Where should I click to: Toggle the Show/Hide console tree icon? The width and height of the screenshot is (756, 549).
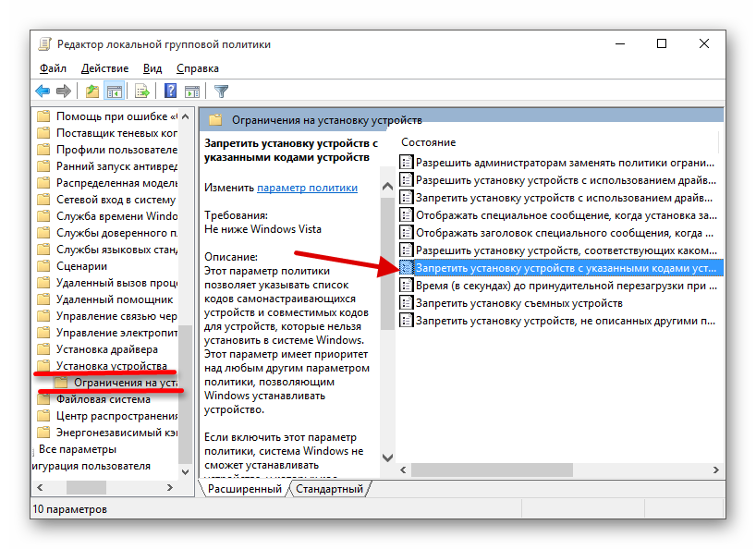point(115,91)
